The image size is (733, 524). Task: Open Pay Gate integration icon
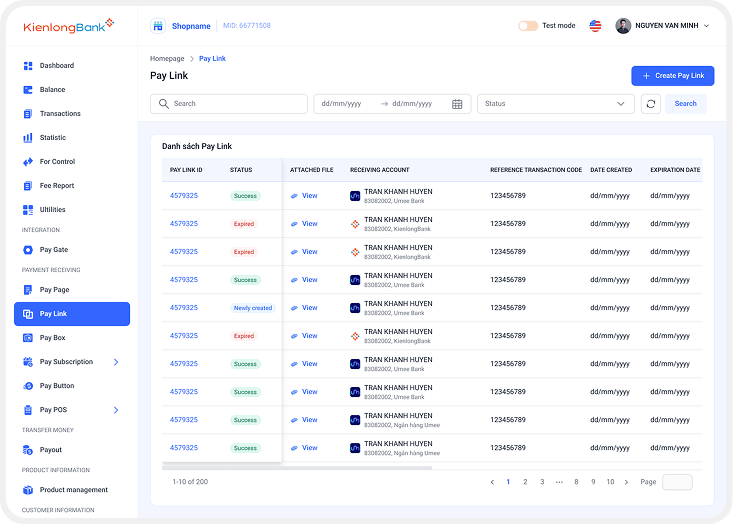click(28, 250)
